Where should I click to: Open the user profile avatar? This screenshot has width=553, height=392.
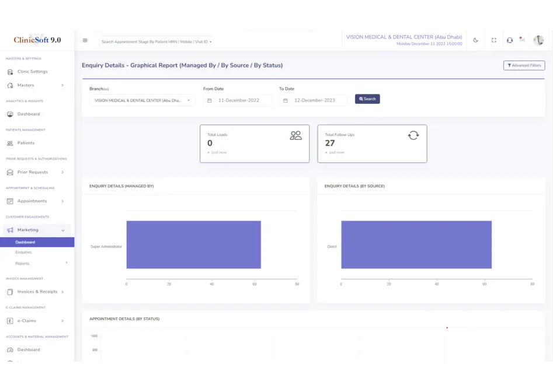[x=538, y=40]
